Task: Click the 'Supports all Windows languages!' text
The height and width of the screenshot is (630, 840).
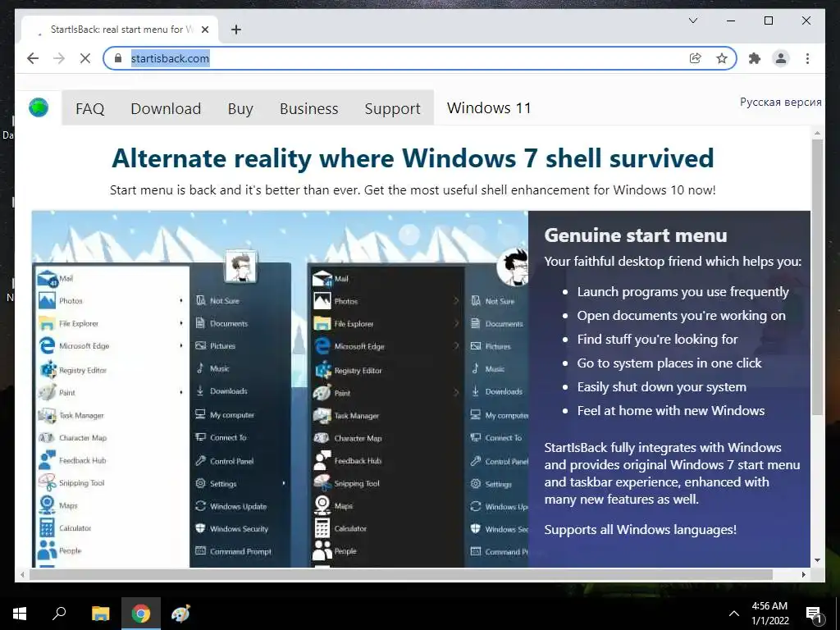Action: [640, 530]
